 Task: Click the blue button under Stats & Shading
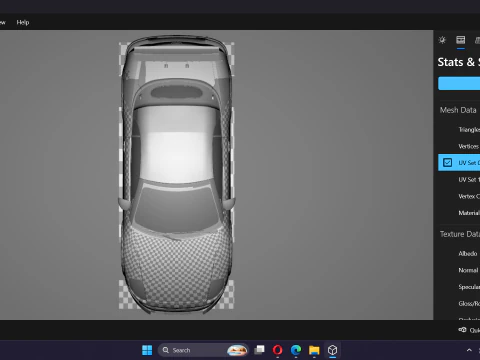[459, 83]
